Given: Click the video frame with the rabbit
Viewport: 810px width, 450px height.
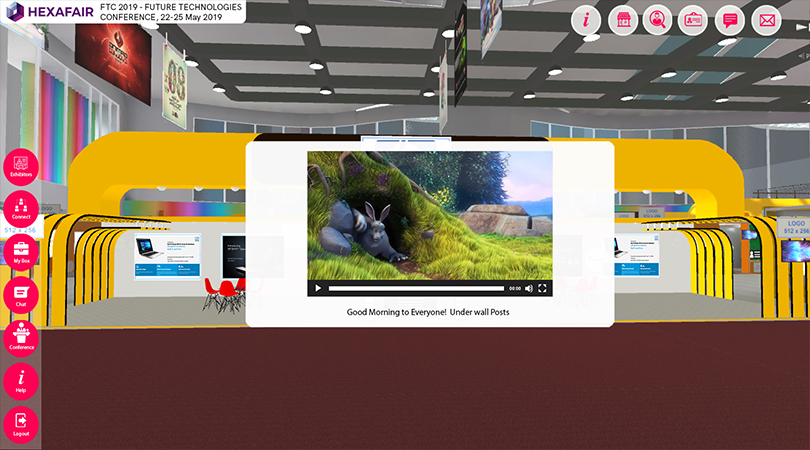Looking at the screenshot, I should coord(430,215).
